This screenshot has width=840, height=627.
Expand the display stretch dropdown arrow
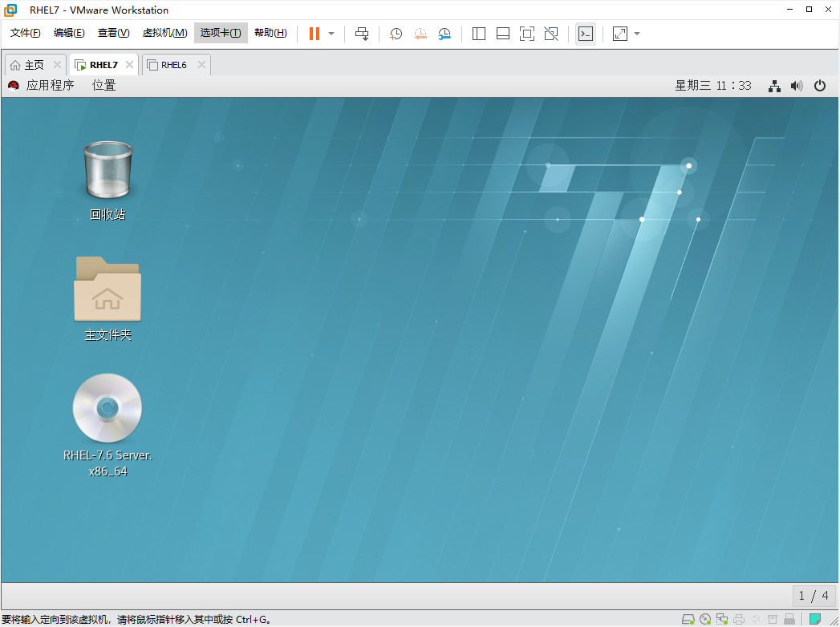637,34
